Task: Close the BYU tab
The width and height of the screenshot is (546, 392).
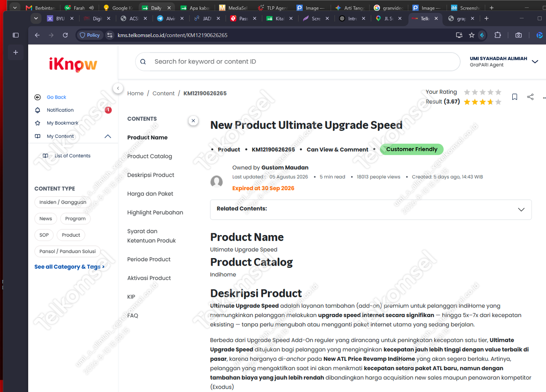Action: coord(72,18)
